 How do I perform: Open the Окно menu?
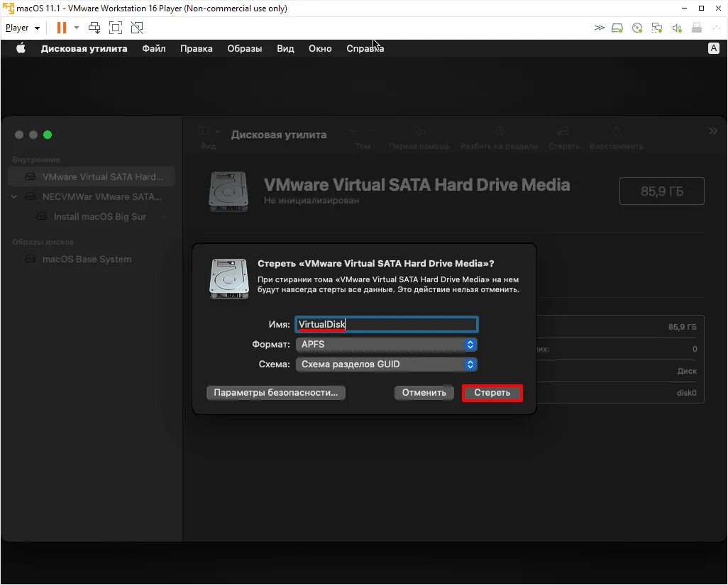click(x=320, y=48)
